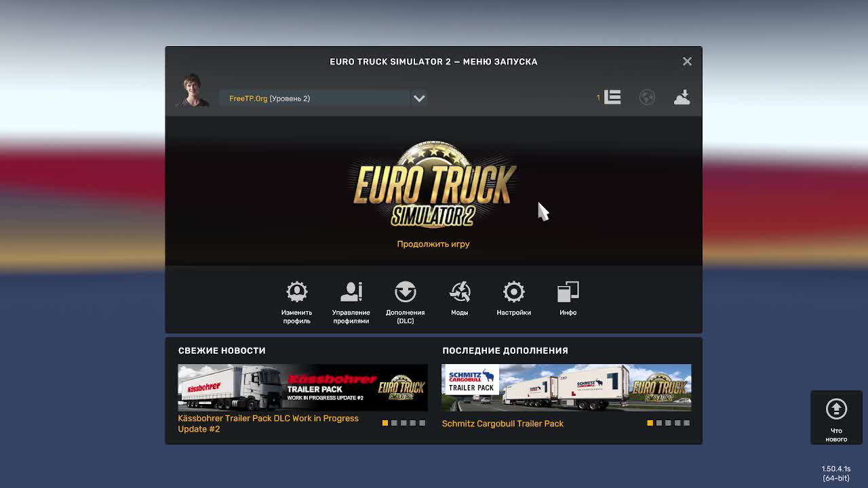The height and width of the screenshot is (488, 868).
Task: Open the Schmitz Cargobull Trailer Pack link
Action: (502, 424)
